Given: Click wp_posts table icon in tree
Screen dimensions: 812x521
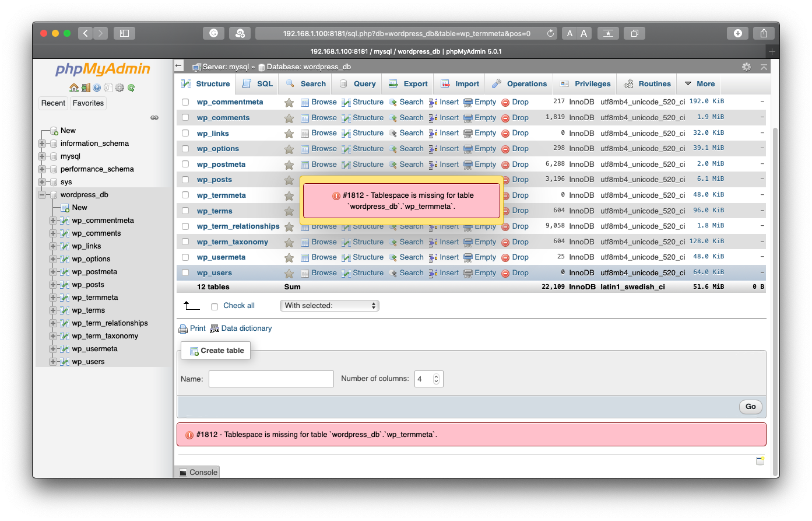Looking at the screenshot, I should (65, 285).
